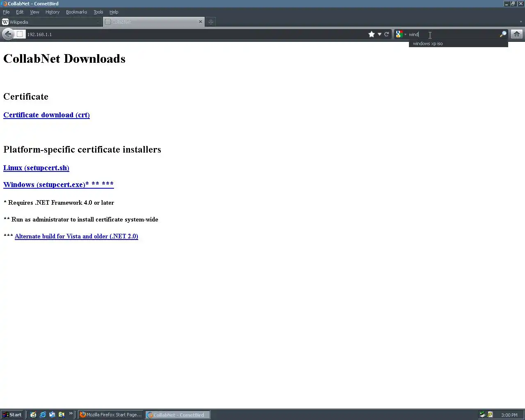Launch the search folder quick launch icon

[x=62, y=415]
